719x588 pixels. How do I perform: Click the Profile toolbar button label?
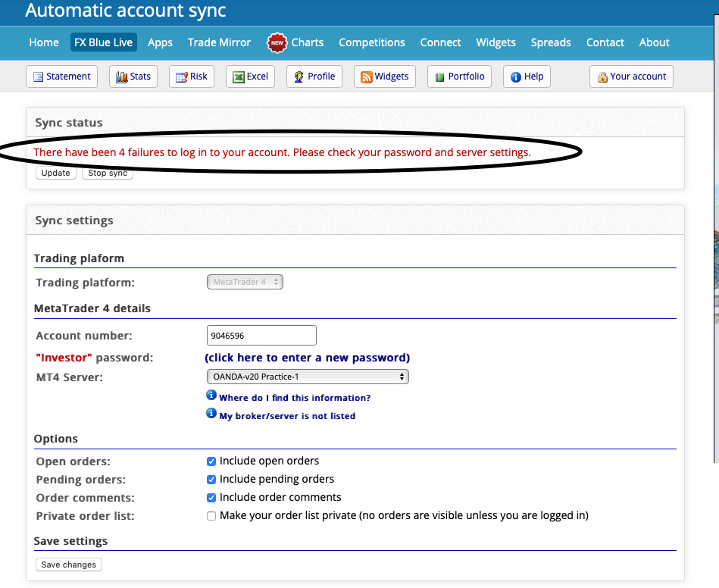tap(321, 77)
